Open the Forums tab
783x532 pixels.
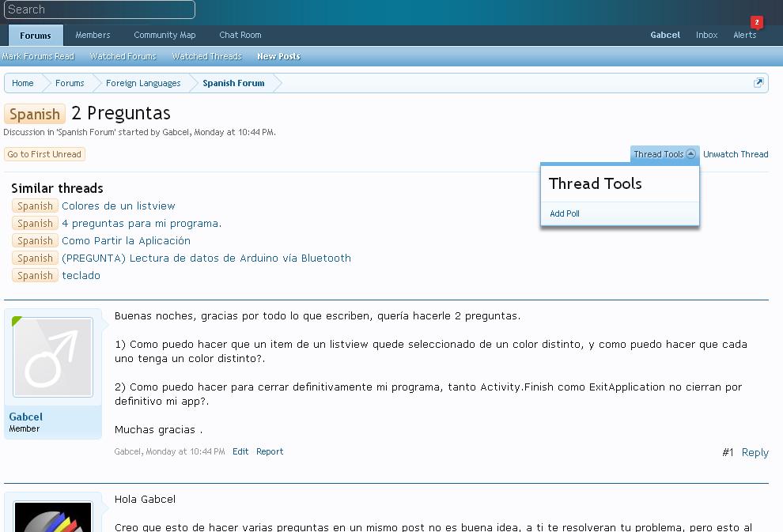point(36,36)
